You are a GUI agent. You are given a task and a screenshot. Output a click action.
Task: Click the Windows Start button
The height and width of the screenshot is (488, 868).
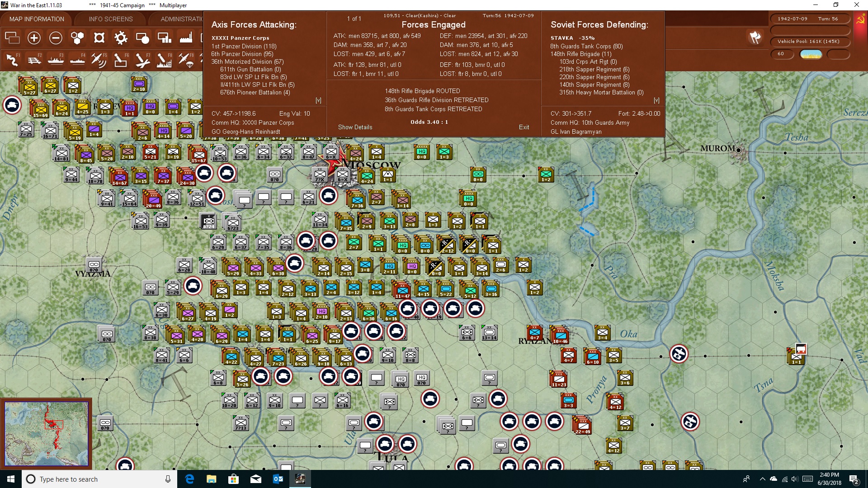coord(11,479)
